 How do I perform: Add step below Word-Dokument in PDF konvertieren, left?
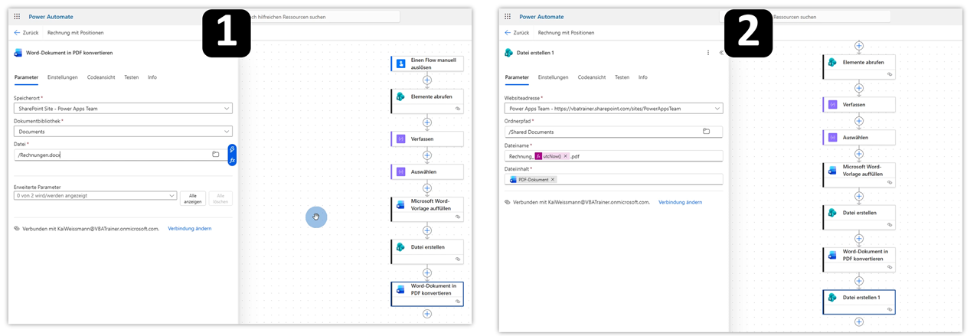[427, 314]
